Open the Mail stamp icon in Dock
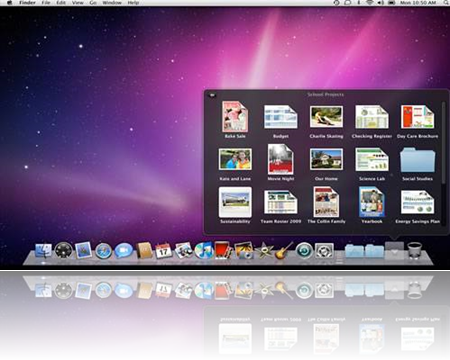 tap(83, 250)
